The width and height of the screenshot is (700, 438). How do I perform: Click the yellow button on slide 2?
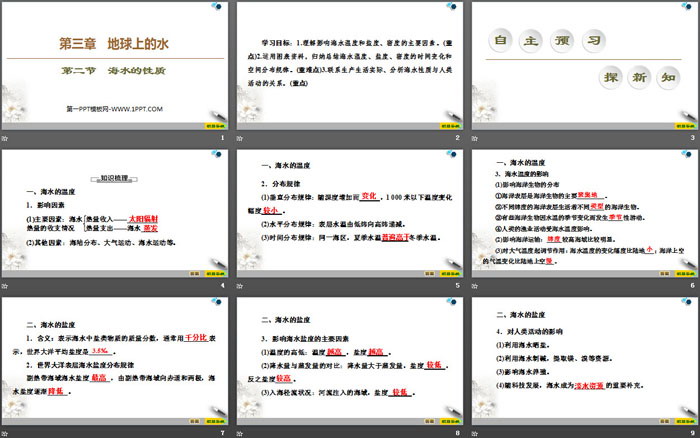450,126
